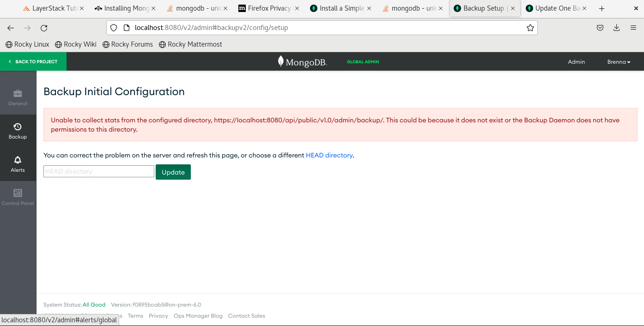Click the browser Forward arrow
The width and height of the screenshot is (644, 326).
coord(27,28)
